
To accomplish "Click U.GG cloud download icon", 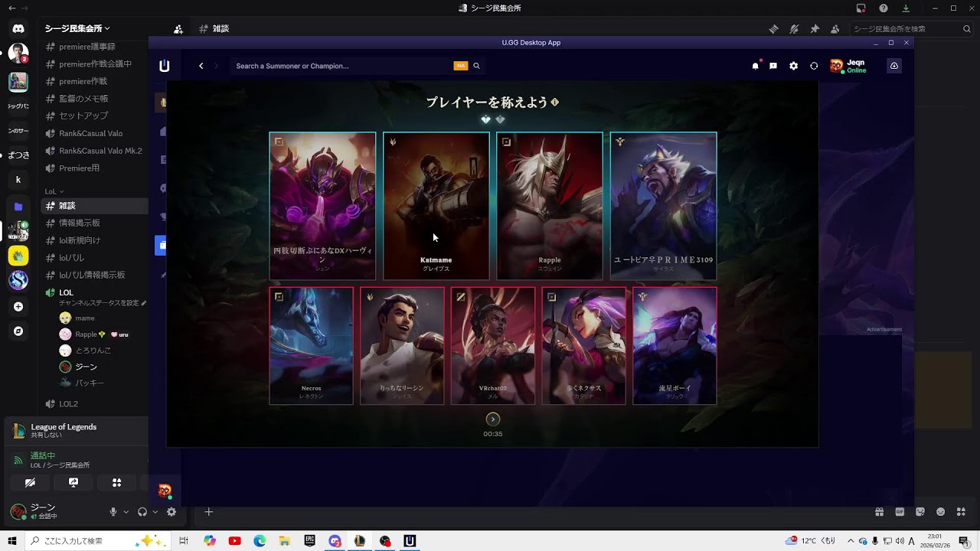I will (893, 66).
